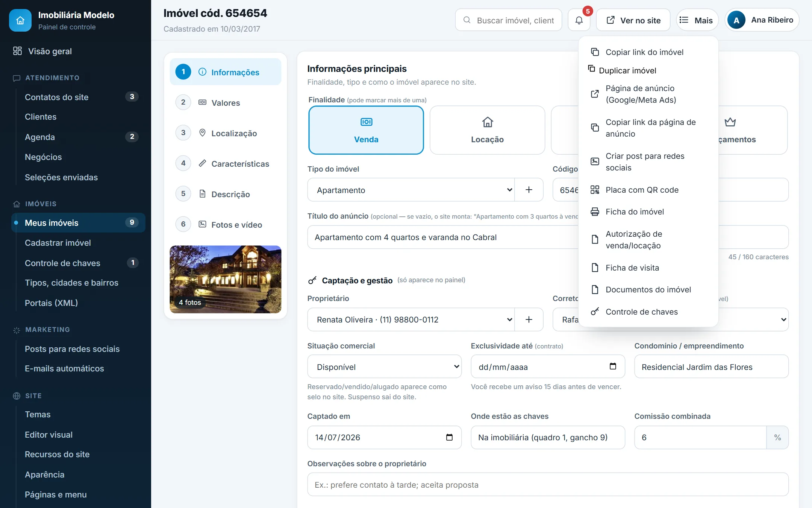Expand the Situação comercial Disponível dropdown
This screenshot has width=812, height=508.
[384, 367]
